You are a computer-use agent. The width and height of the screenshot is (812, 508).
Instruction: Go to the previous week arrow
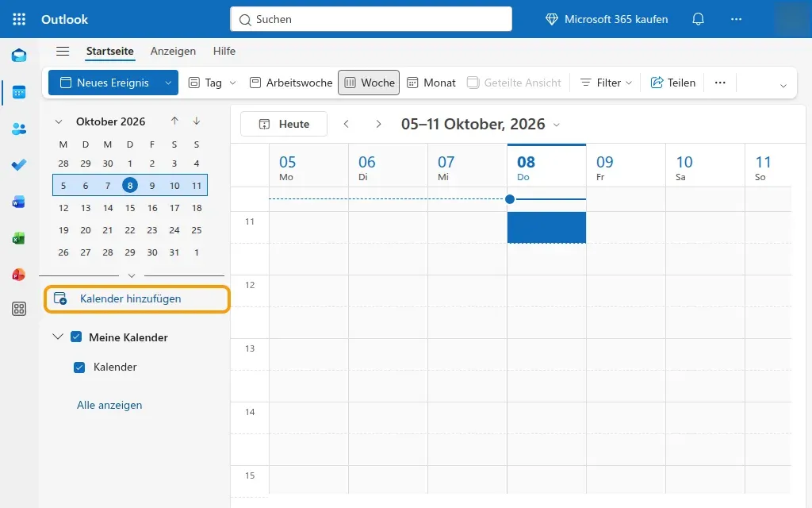click(347, 124)
